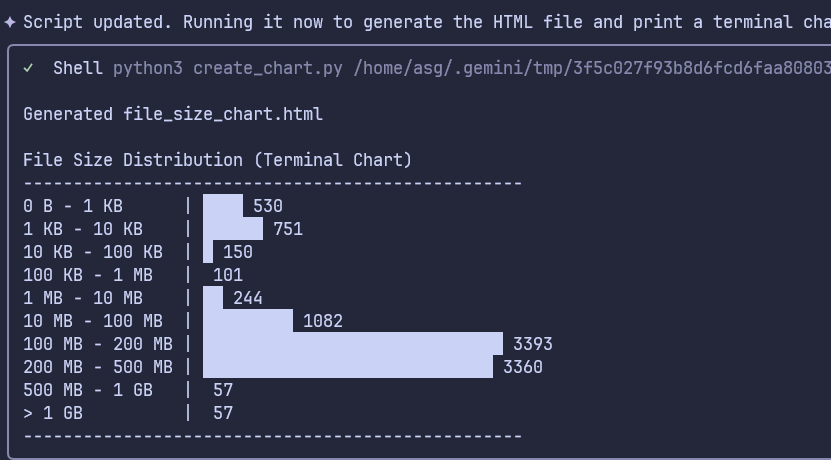The image size is (831, 460).
Task: Click the bar for 200 MB - 500 MB
Action: (x=348, y=367)
